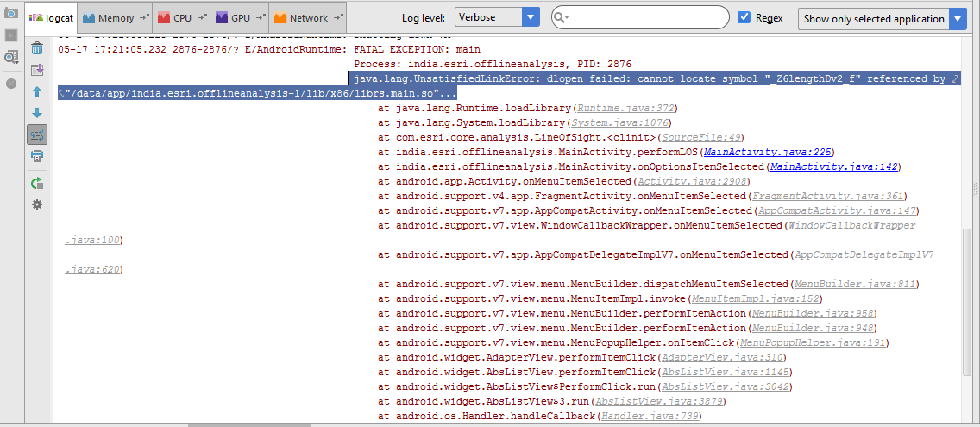Switch to the logcat tab
The width and height of the screenshot is (980, 427).
tap(51, 18)
